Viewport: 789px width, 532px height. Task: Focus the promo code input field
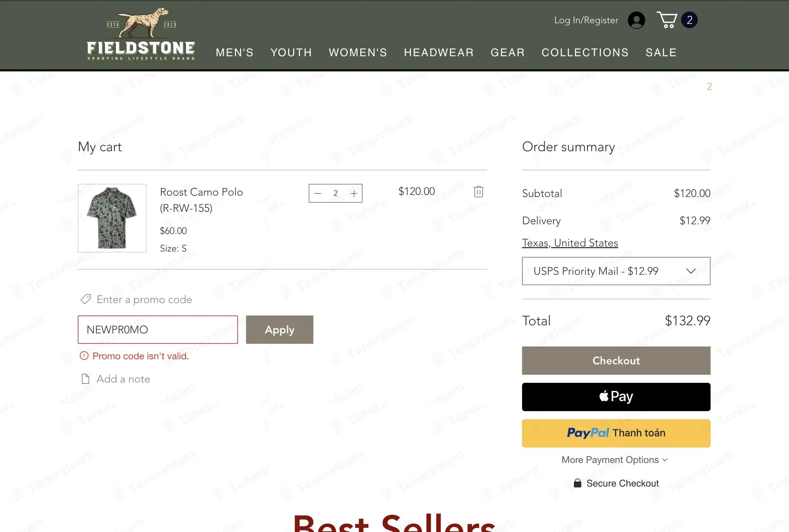(x=158, y=329)
